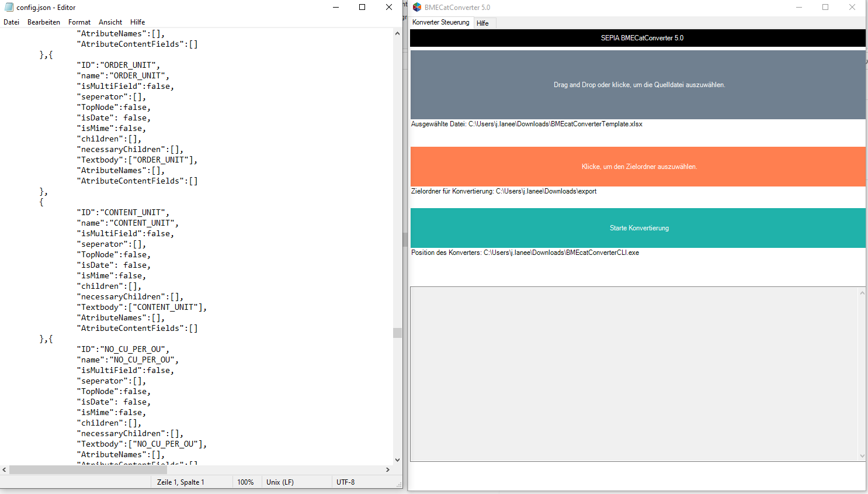The width and height of the screenshot is (868, 494).
Task: Click the Unix (LF) status entry
Action: pyautogui.click(x=280, y=482)
